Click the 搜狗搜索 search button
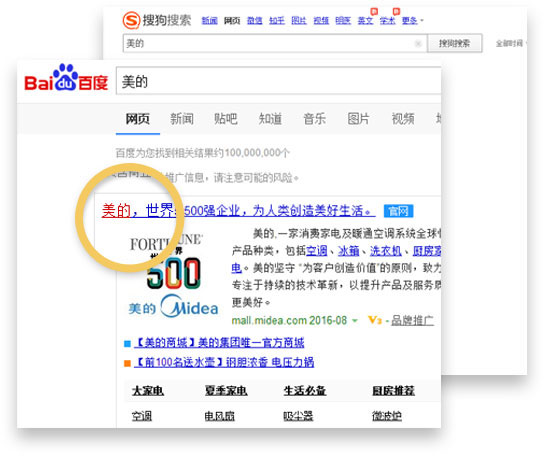The width and height of the screenshot is (545, 456). pyautogui.click(x=454, y=43)
